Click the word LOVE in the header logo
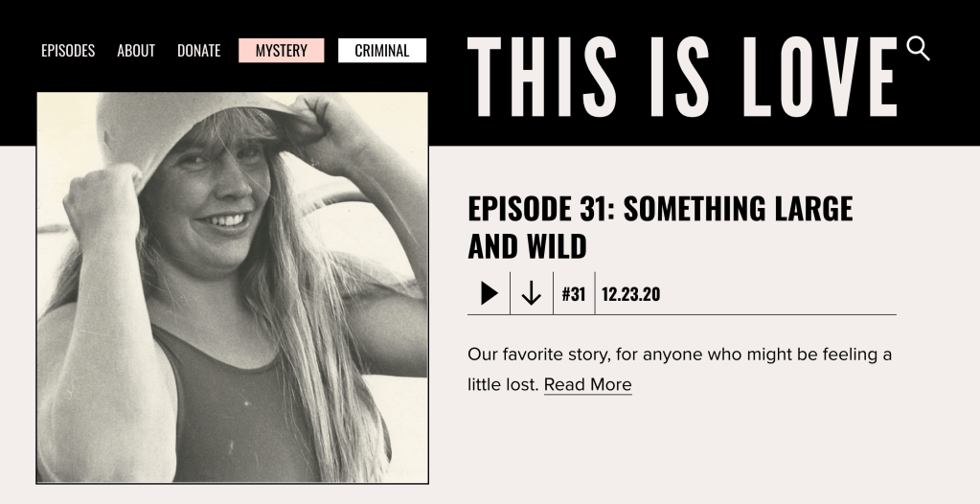The height and width of the screenshot is (504, 980). coord(820,77)
